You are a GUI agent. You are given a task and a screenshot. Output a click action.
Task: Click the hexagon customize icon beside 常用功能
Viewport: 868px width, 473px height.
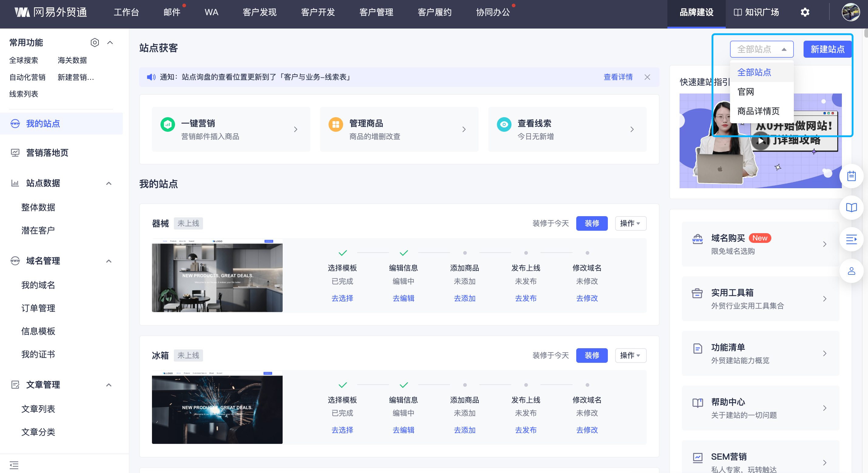pyautogui.click(x=95, y=43)
